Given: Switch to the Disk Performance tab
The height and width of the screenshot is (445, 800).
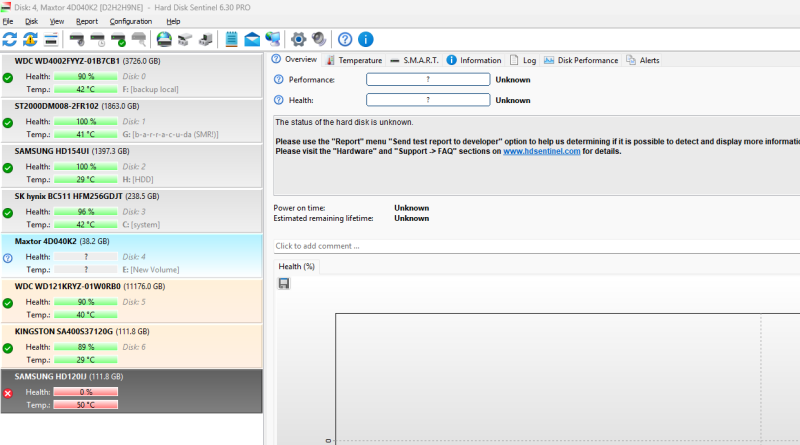Looking at the screenshot, I should (x=581, y=60).
